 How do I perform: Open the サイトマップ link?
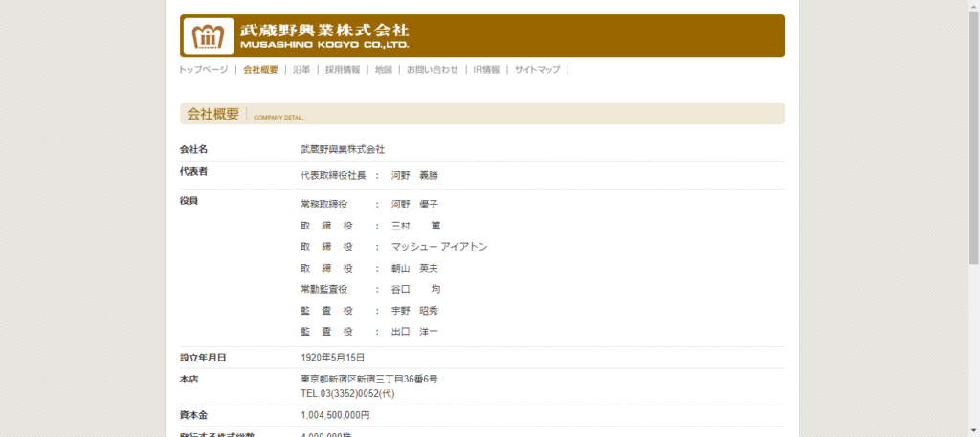(538, 70)
